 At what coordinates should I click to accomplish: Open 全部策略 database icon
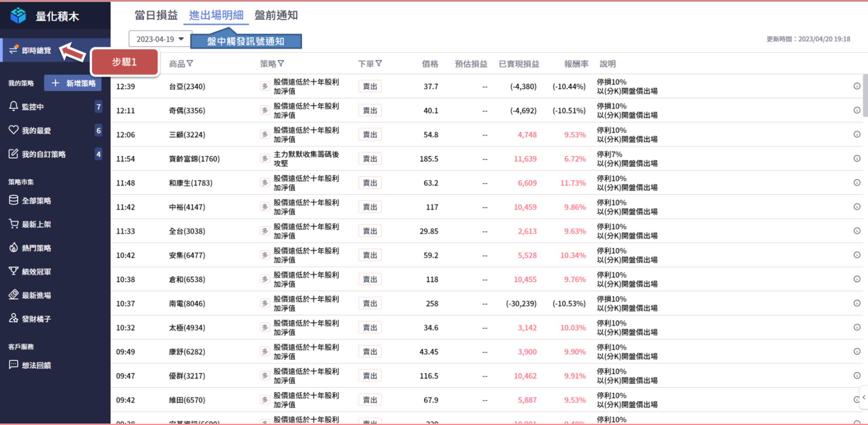tap(13, 200)
